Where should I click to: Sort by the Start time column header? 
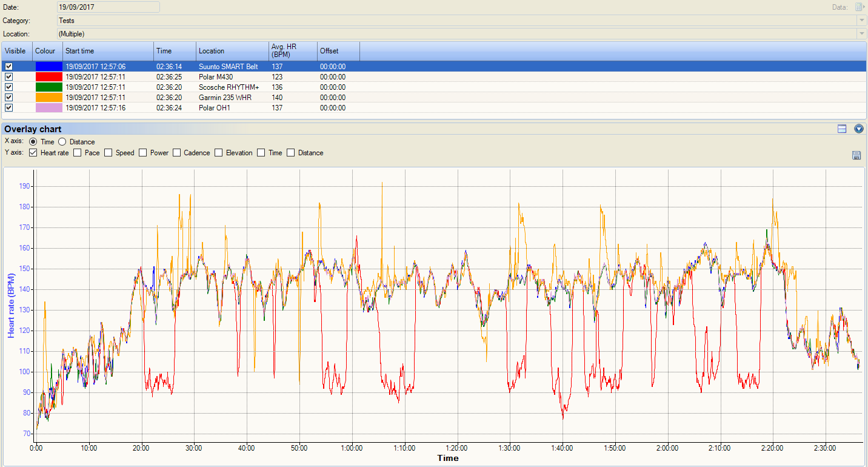pyautogui.click(x=108, y=51)
